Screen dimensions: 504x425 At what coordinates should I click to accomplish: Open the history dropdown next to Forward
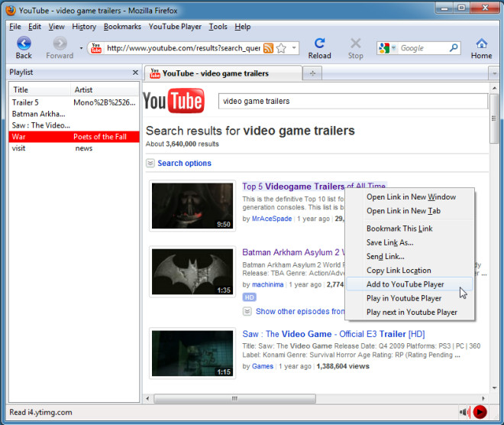[x=81, y=48]
